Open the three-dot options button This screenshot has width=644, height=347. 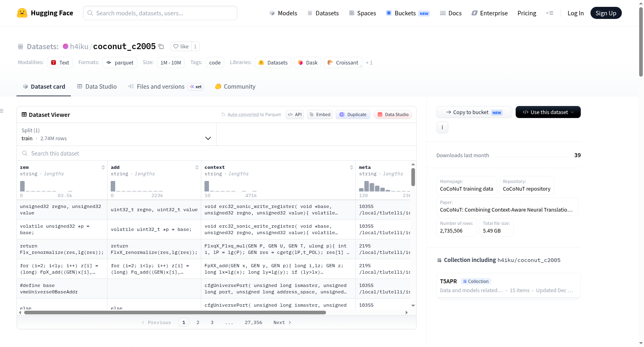(x=442, y=127)
